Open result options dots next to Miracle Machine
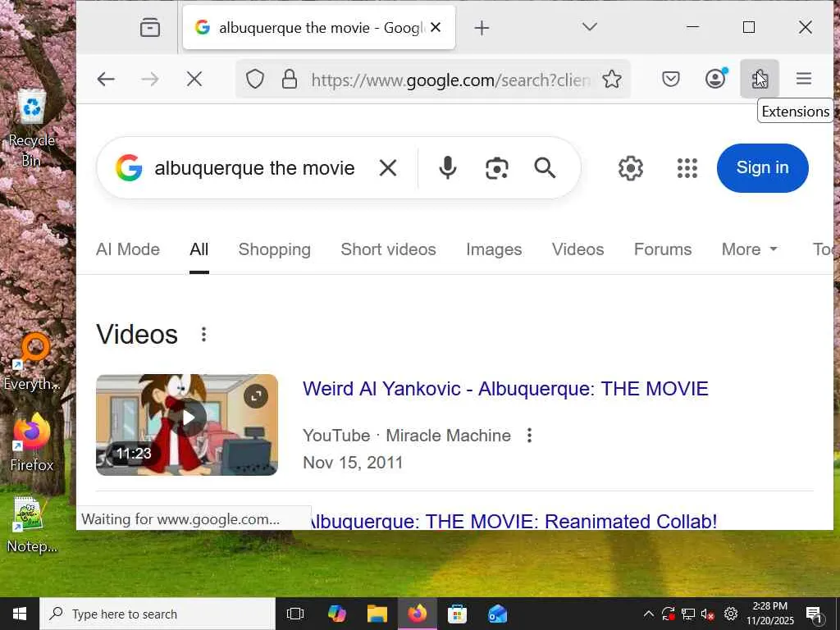Viewport: 840px width, 630px height. (x=529, y=435)
